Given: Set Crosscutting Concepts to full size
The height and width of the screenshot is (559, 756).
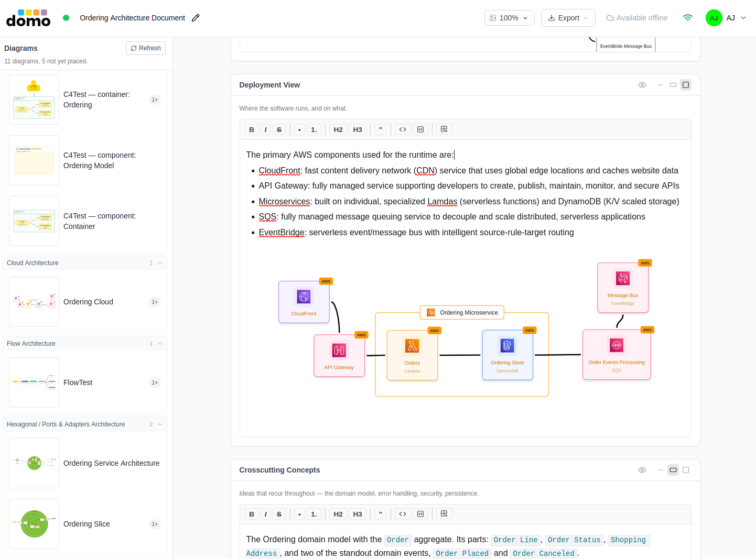Looking at the screenshot, I should pos(686,470).
